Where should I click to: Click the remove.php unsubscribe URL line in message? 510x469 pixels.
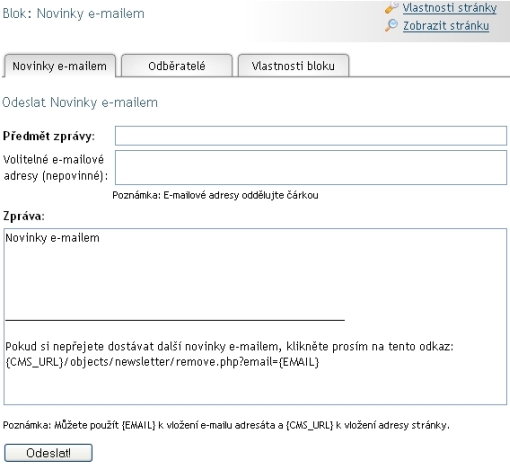pos(162,362)
